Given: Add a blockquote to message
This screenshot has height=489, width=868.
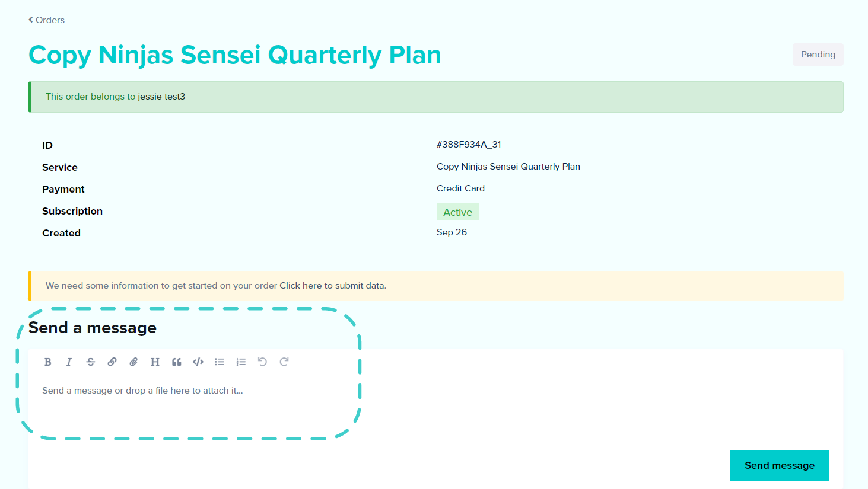Looking at the screenshot, I should 177,362.
